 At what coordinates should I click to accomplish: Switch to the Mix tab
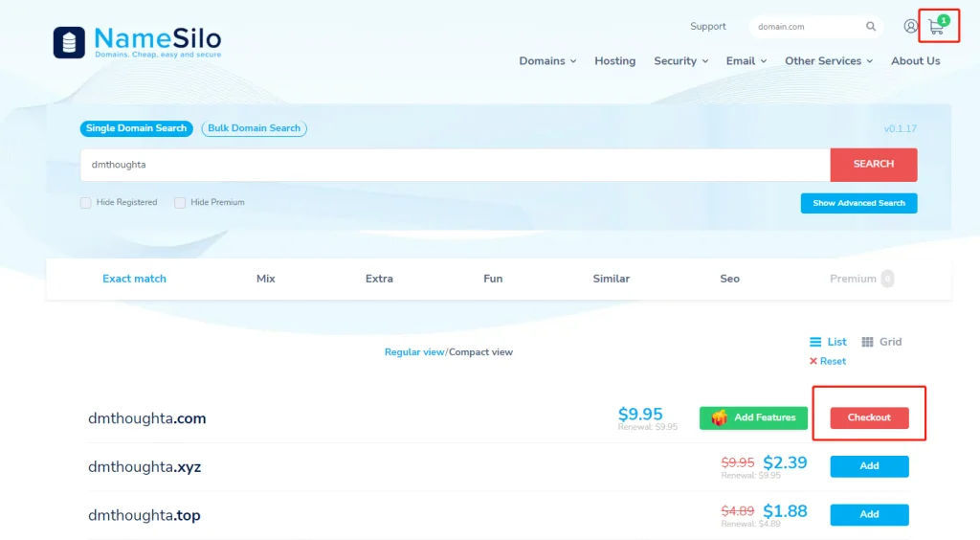(266, 279)
